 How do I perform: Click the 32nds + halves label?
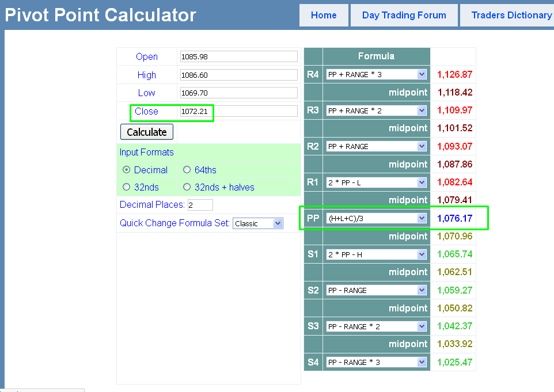click(225, 187)
